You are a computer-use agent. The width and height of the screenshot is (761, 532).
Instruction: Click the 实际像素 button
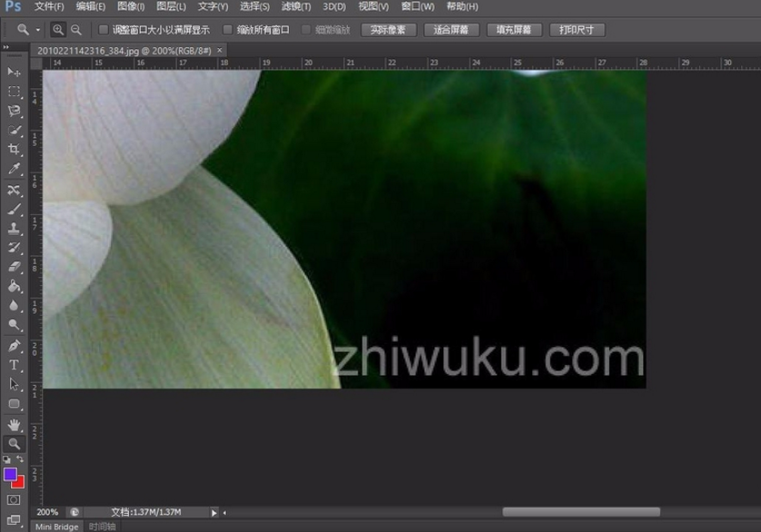[x=389, y=30]
